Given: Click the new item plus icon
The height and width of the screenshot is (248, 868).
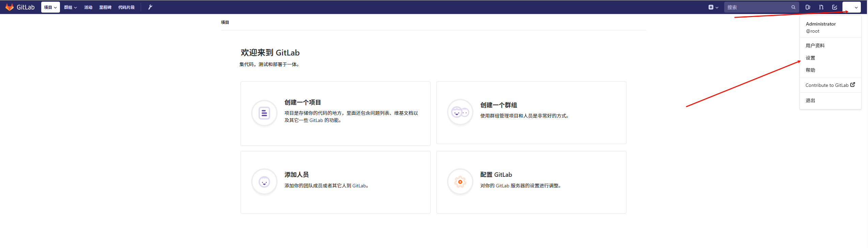Looking at the screenshot, I should [x=711, y=7].
